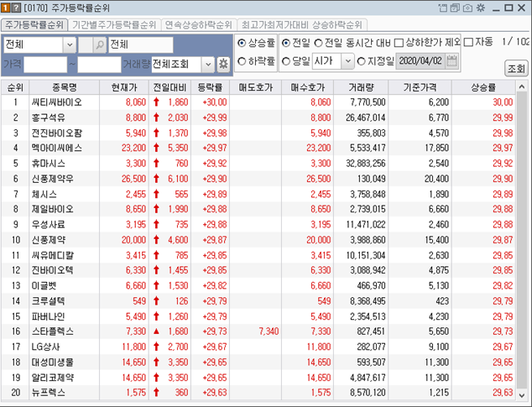Open the settings gear icon in title bar
Screen dimensions: 532x407
click(x=481, y=8)
